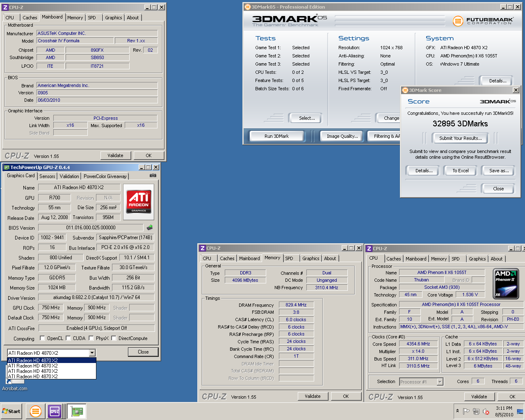Click the GPU-Z BIOS Version field
525x420 pixels.
(91, 228)
